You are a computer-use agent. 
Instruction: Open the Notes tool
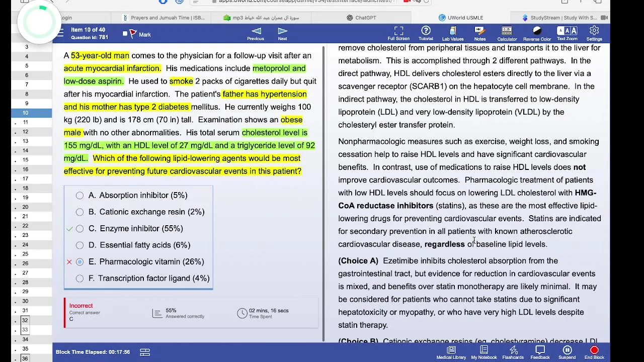pos(480,34)
